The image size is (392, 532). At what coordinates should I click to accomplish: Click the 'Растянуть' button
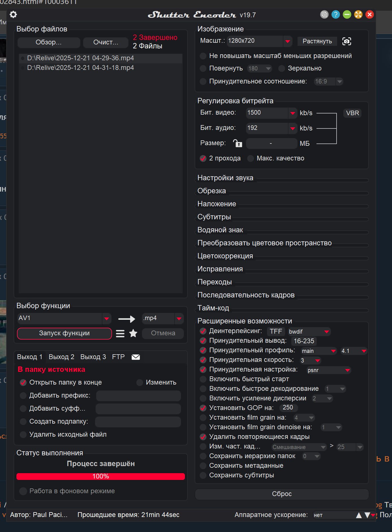tap(317, 41)
